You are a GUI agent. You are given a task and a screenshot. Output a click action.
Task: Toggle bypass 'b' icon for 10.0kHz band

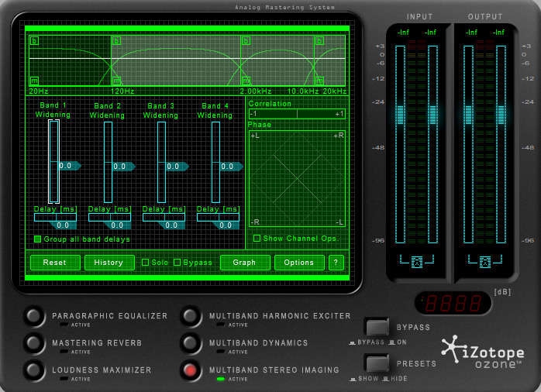tap(319, 41)
